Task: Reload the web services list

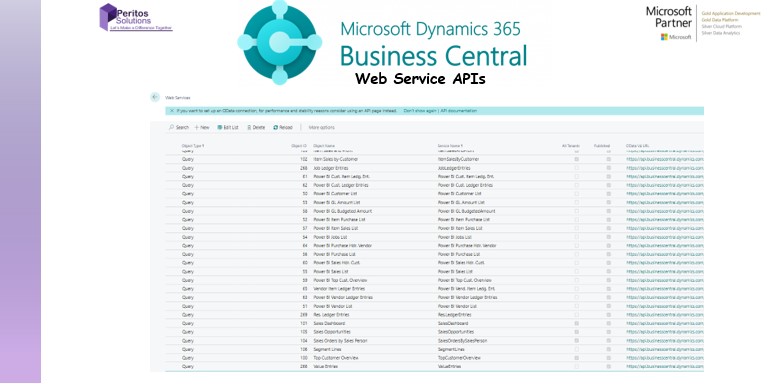Action: point(283,127)
